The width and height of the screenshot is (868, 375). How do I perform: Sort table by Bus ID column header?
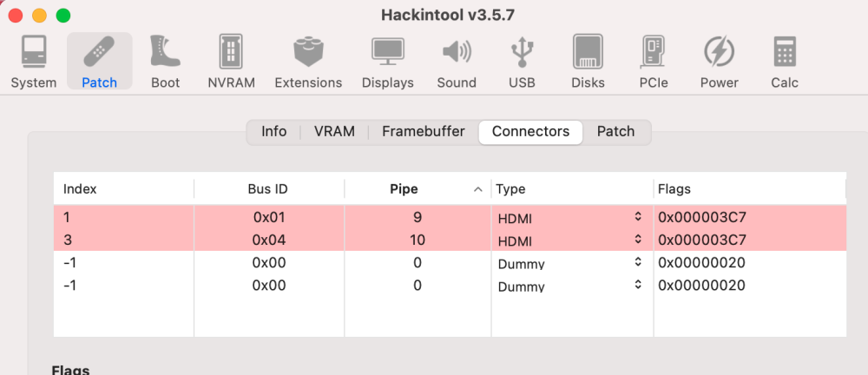point(269,189)
